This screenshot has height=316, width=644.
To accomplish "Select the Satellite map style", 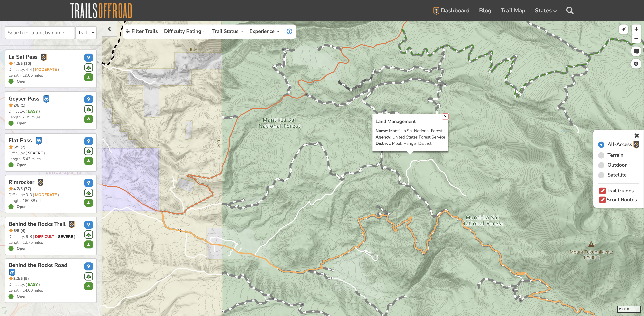I will tap(601, 175).
